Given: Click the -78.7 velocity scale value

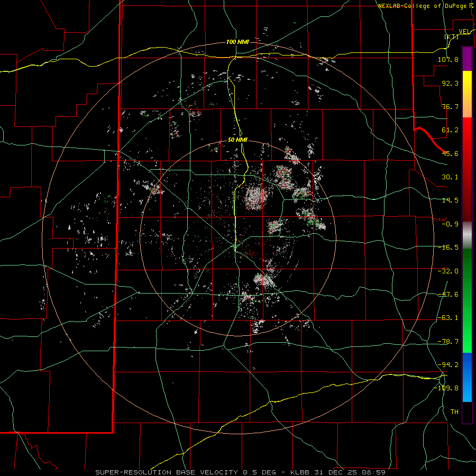Looking at the screenshot, I should [448, 342].
